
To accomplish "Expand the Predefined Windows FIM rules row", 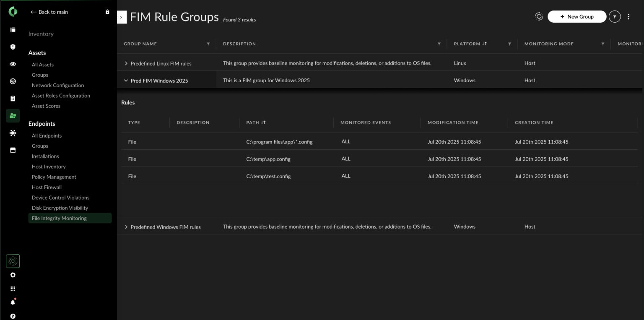I will [x=126, y=227].
